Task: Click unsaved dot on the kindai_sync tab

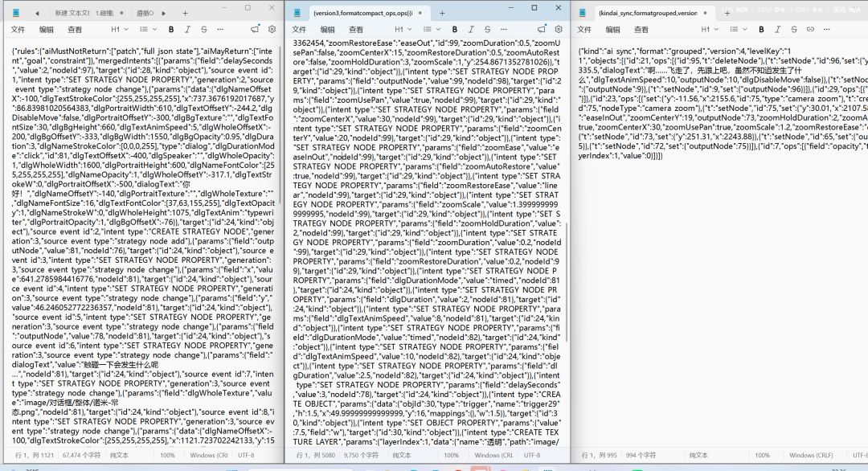Action: coord(705,13)
